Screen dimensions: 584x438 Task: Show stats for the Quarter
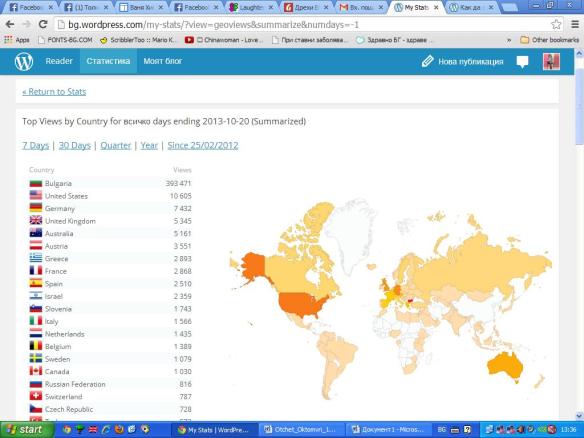click(115, 145)
